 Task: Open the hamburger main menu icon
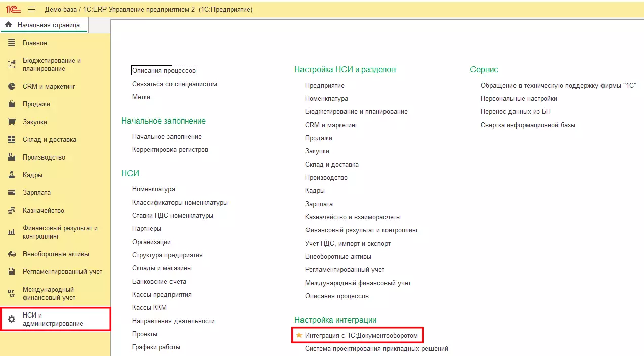pyautogui.click(x=31, y=10)
